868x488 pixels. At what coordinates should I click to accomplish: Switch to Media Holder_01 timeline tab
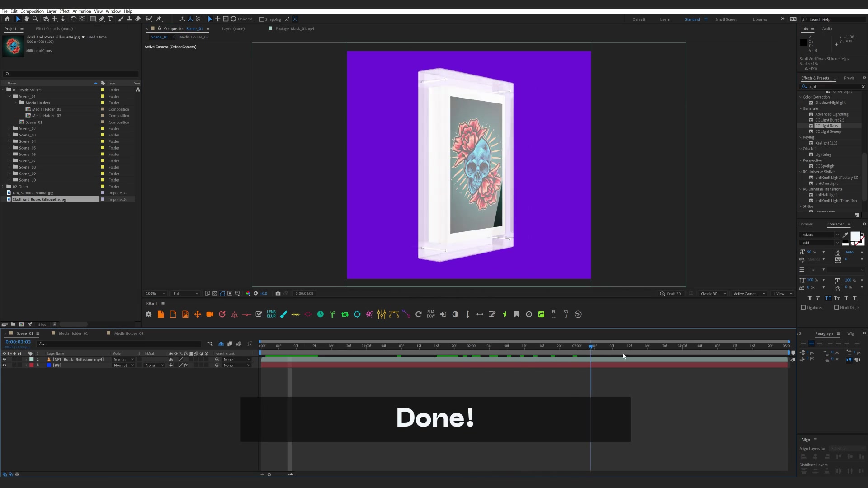(73, 333)
